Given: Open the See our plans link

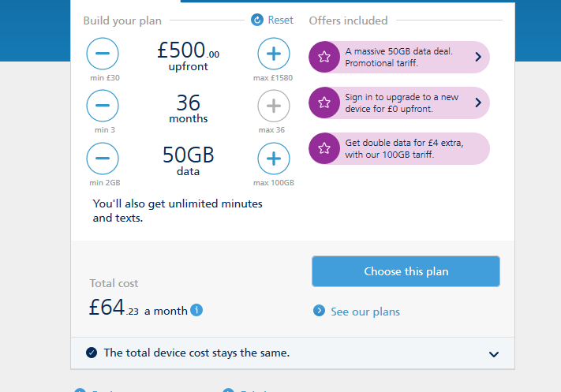Looking at the screenshot, I should pos(365,312).
